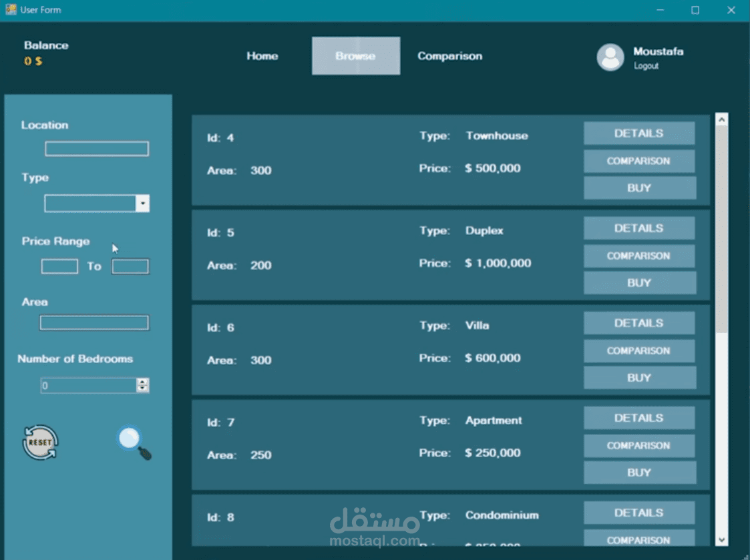The width and height of the screenshot is (750, 560).
Task: Click the "$ 1,000,000" price value
Action: pos(498,263)
